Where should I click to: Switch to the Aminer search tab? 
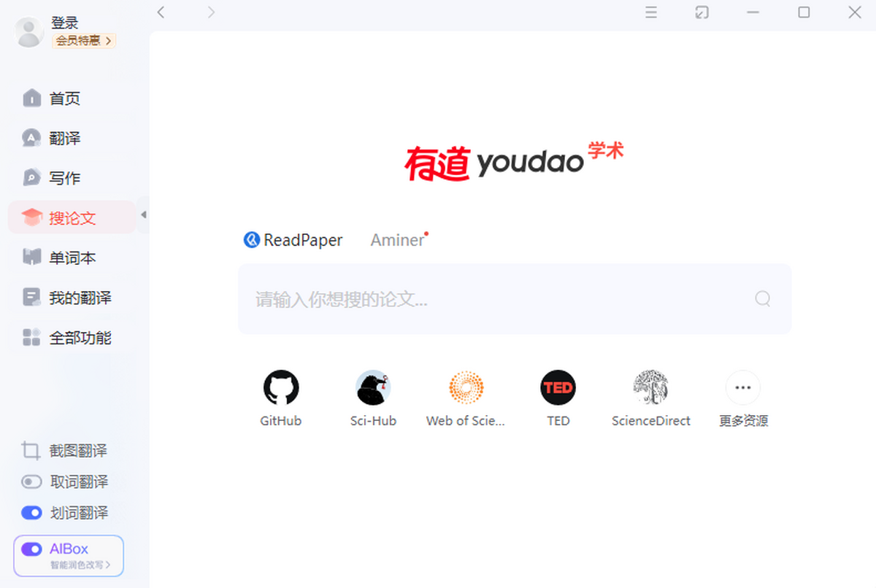click(x=397, y=240)
